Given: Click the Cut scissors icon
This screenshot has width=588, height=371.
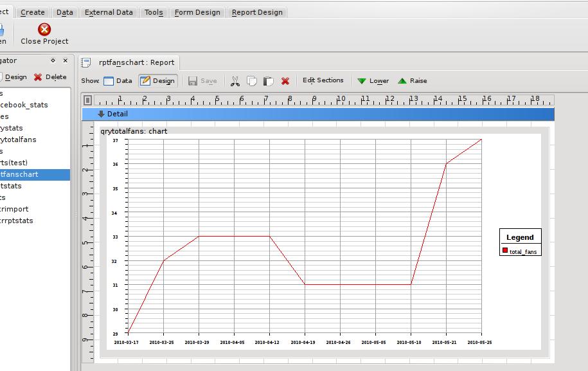Looking at the screenshot, I should [x=235, y=81].
